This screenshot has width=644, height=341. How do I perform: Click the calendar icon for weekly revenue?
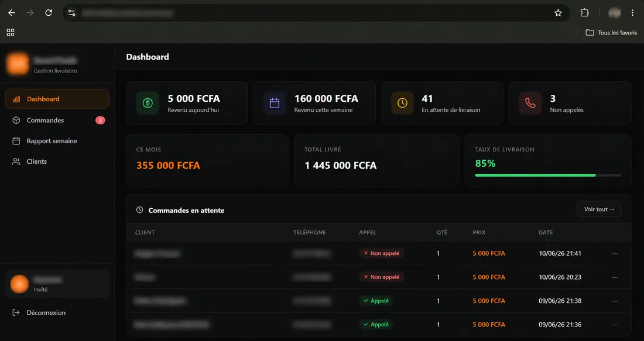(x=275, y=103)
